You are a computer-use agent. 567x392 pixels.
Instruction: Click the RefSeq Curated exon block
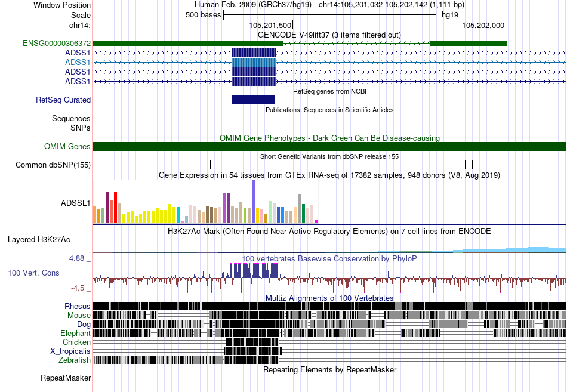pos(254,100)
